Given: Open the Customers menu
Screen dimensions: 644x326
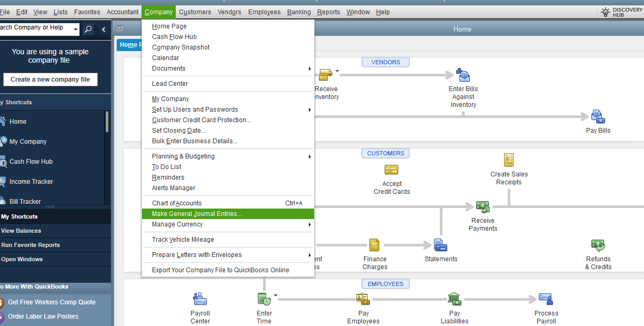Looking at the screenshot, I should pyautogui.click(x=195, y=12).
